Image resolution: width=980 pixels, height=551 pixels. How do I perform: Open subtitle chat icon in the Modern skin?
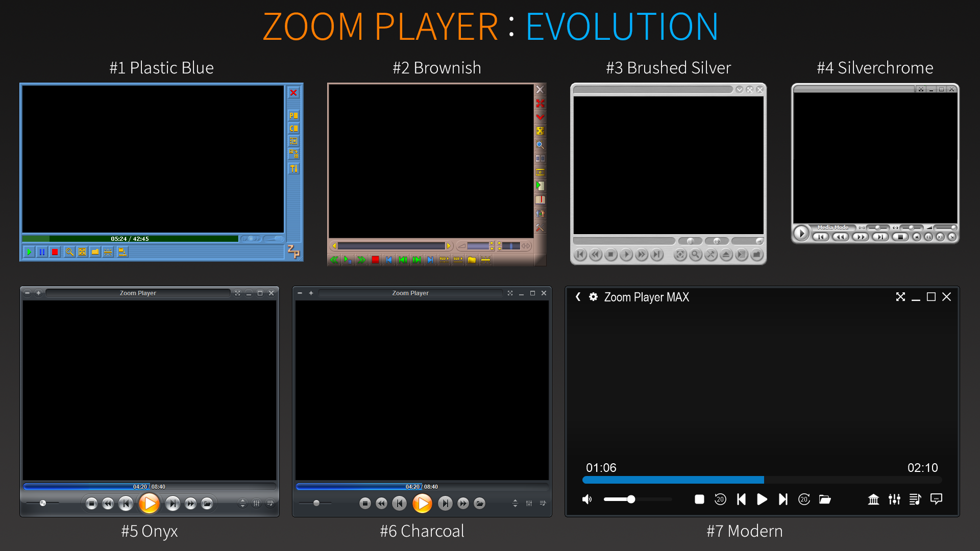936,499
